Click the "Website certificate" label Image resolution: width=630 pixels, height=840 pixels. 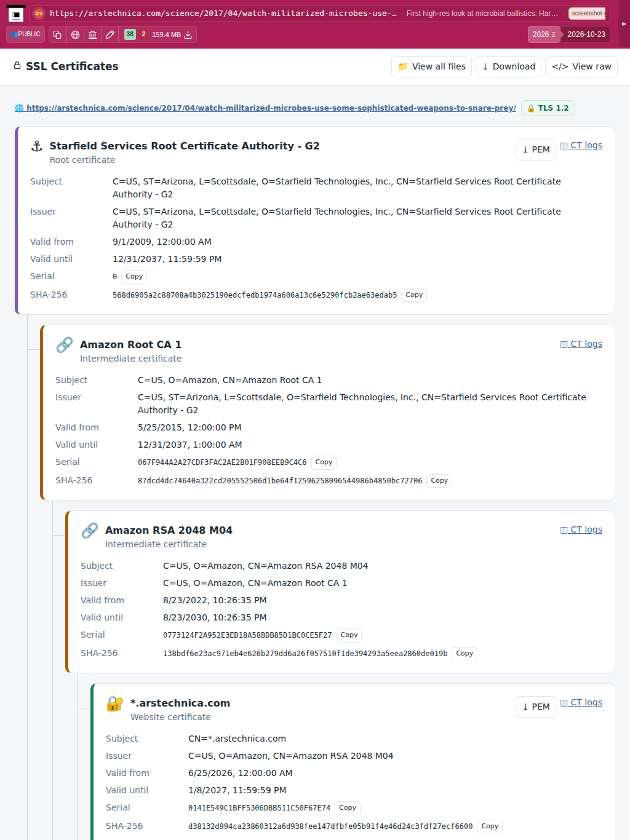[x=170, y=718]
